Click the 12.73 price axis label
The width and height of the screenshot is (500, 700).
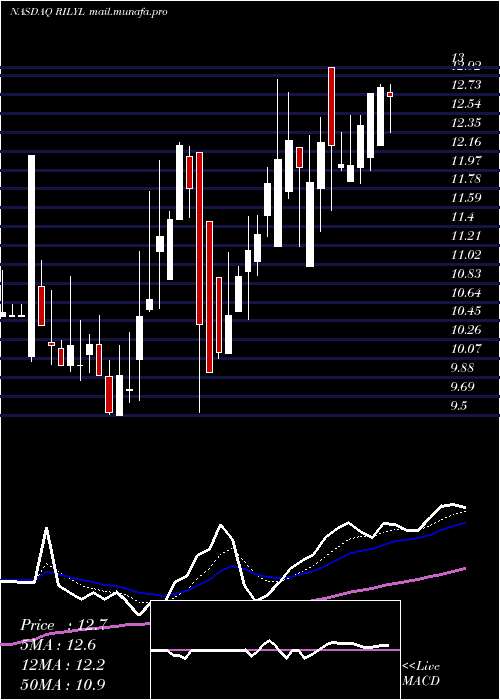467,85
